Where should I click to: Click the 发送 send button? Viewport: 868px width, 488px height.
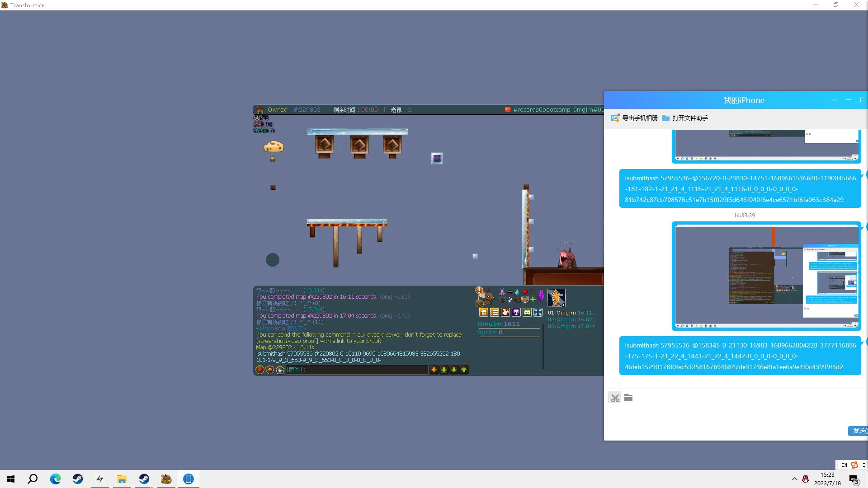(x=859, y=431)
